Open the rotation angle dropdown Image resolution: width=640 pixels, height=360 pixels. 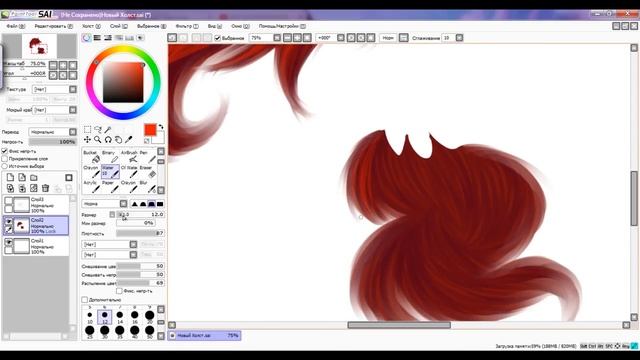(x=340, y=38)
